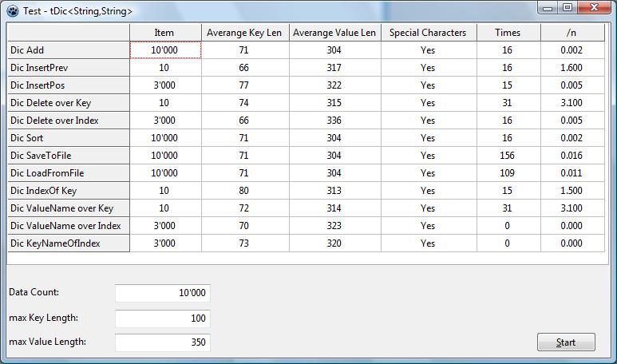This screenshot has height=364, width=617.
Task: Click the Data Count input field
Action: [x=163, y=293]
